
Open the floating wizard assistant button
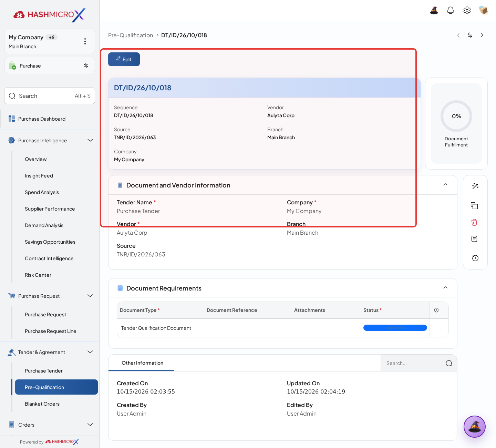[x=475, y=427]
